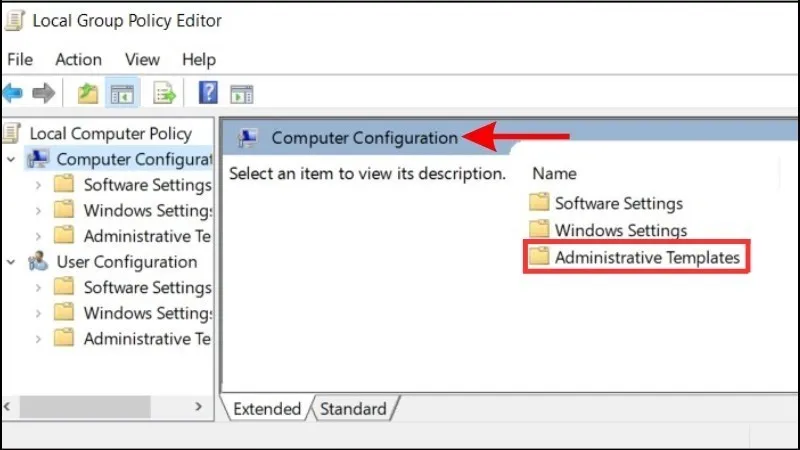Toggle the Show/Hide Action Pane icon
Screen dimensions: 800x450
(241, 94)
